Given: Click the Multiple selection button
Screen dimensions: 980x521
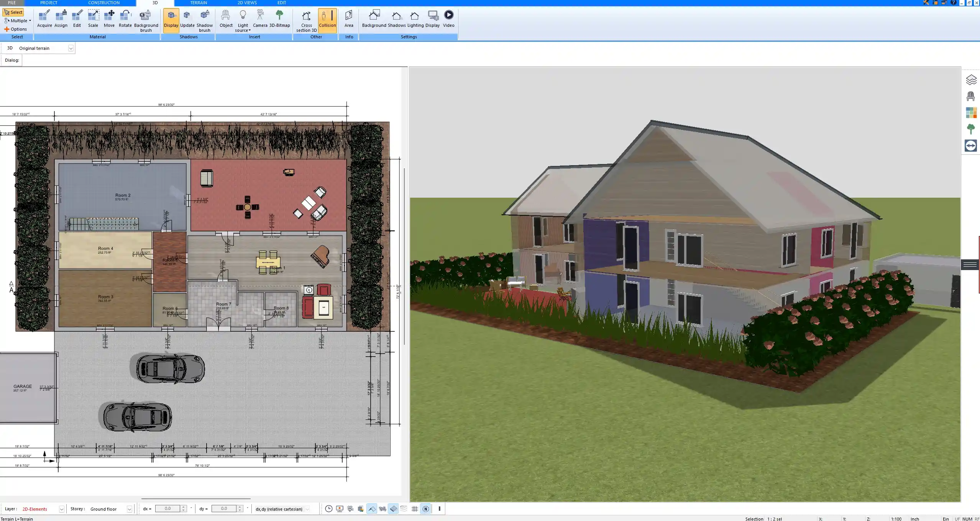Looking at the screenshot, I should 17,21.
